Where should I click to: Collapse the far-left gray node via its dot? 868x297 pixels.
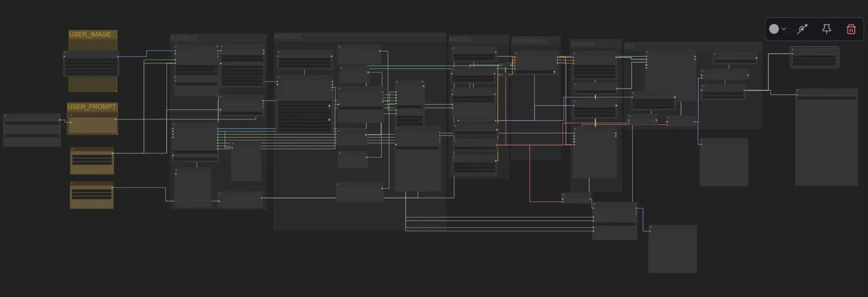tap(5, 115)
